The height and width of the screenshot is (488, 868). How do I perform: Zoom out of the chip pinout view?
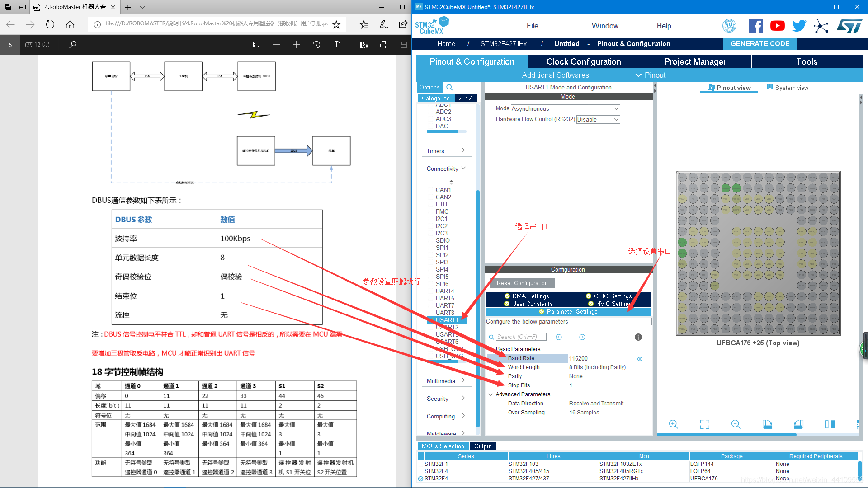(736, 424)
